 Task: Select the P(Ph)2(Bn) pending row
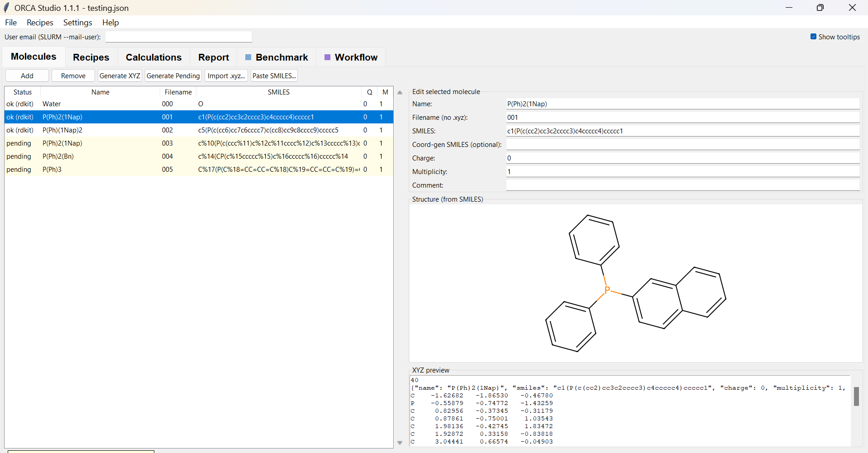click(x=199, y=156)
